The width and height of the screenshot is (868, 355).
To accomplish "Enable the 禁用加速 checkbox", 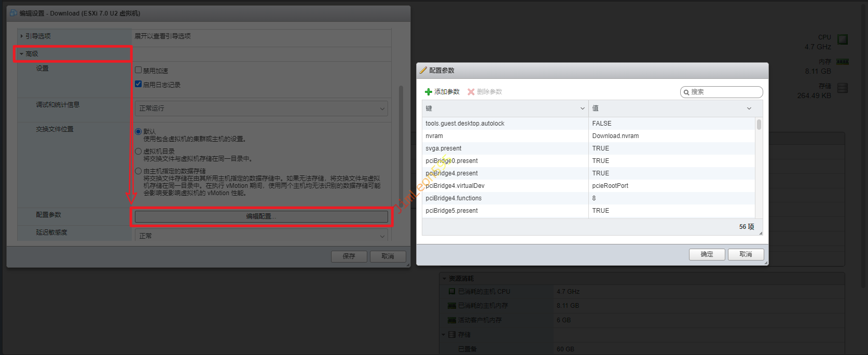I will point(139,70).
